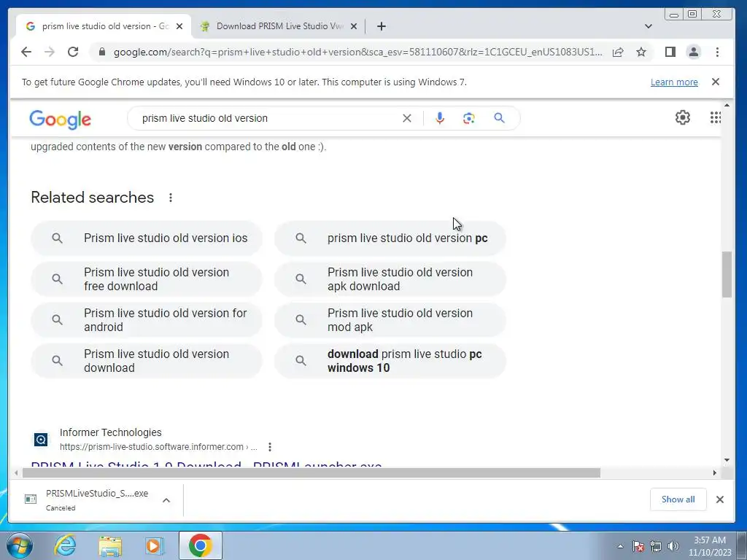Open Informer Technologies result options menu
Image resolution: width=747 pixels, height=560 pixels.
270,447
